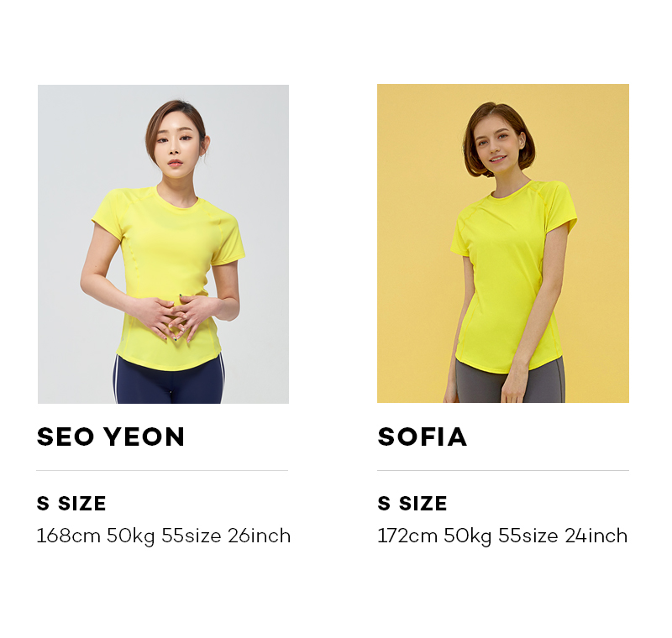Select S SIZE label under Sofia
This screenshot has height=638, width=672.
tap(412, 503)
